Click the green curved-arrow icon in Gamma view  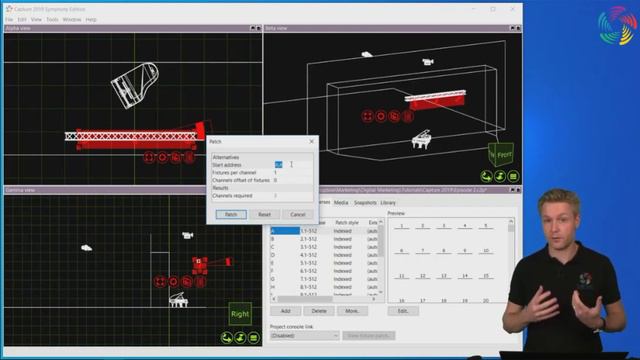[227, 338]
